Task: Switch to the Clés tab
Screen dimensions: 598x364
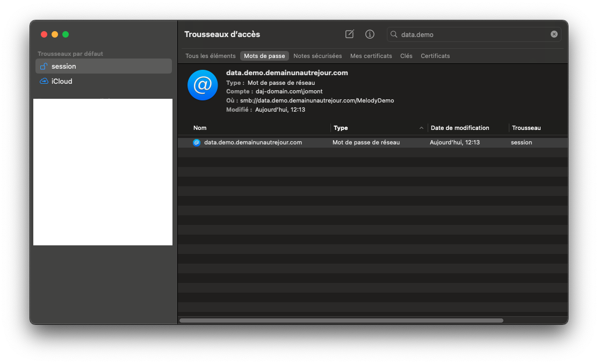Action: [406, 56]
